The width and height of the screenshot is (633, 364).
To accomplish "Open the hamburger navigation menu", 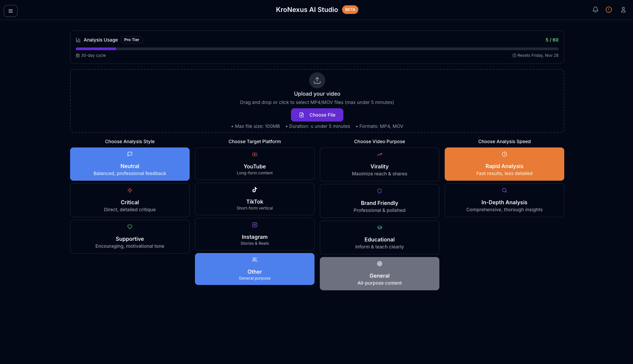I will pos(10,11).
